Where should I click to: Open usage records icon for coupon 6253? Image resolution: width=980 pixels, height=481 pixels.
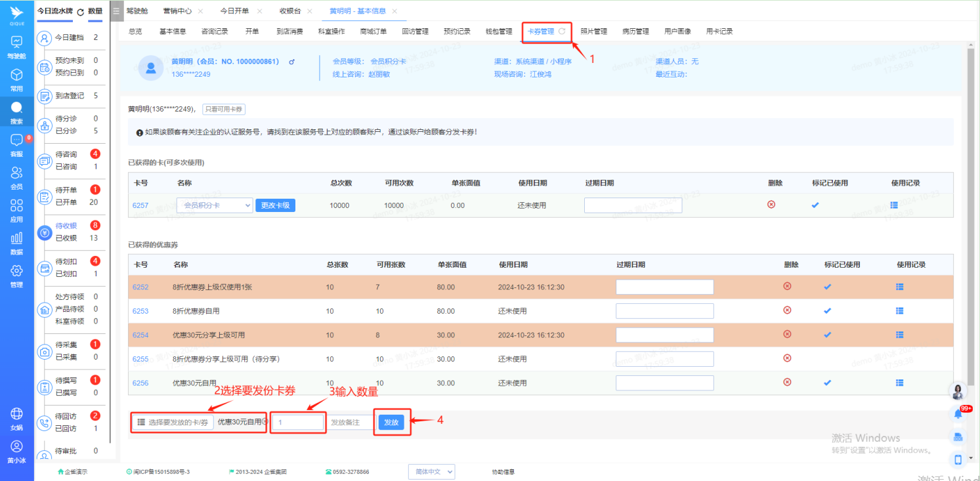899,310
